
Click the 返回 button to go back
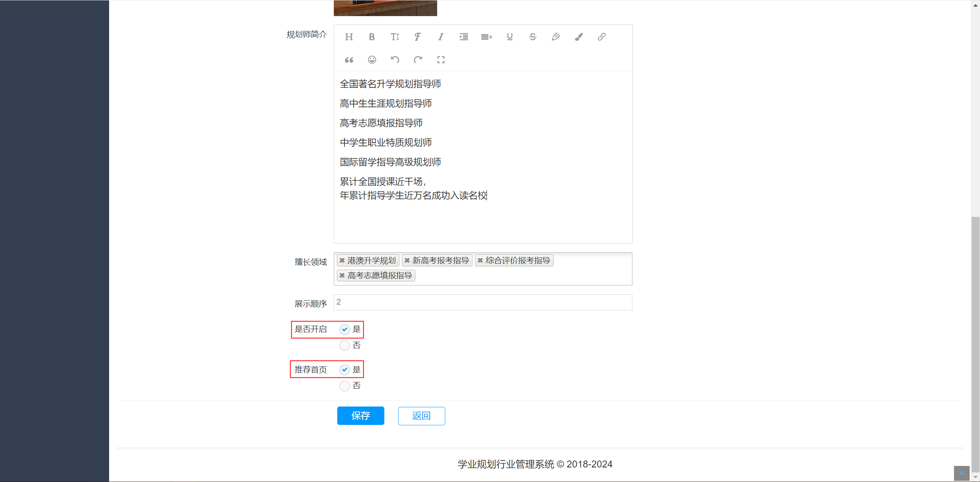[421, 416]
